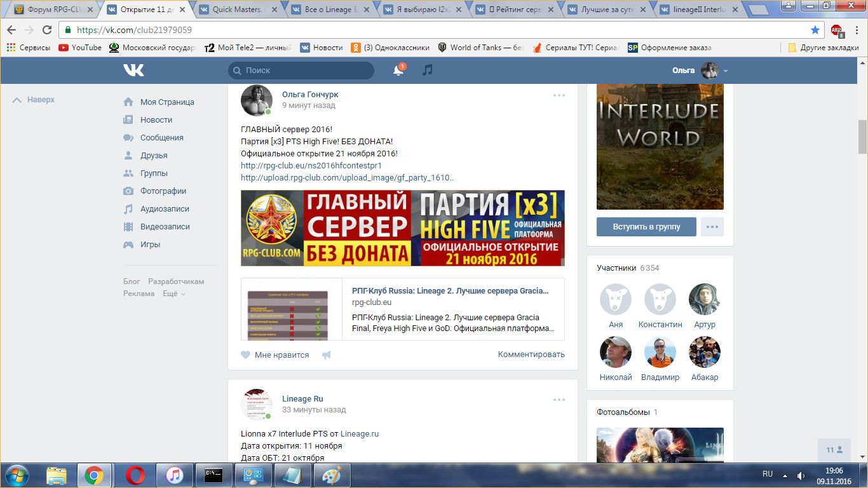Screen dimensions: 868x488
Task: Open the rpg-club.eu/ns2016hfcontestpr1 link
Action: pyautogui.click(x=311, y=166)
